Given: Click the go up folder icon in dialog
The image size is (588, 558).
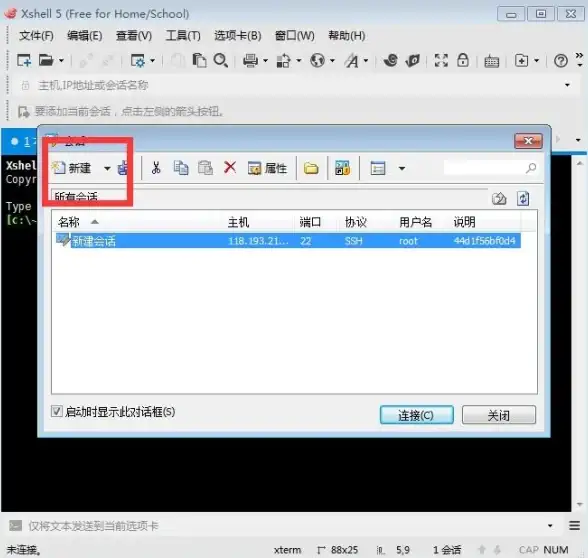Looking at the screenshot, I should [499, 198].
